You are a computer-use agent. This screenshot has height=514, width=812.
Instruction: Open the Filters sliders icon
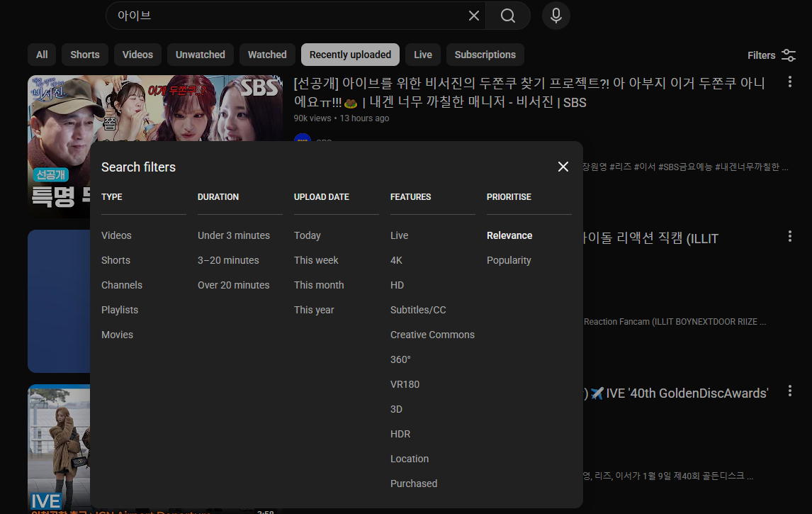point(788,55)
